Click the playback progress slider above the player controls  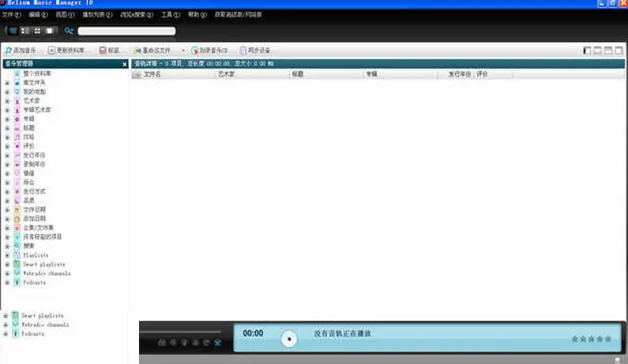pyautogui.click(x=182, y=332)
